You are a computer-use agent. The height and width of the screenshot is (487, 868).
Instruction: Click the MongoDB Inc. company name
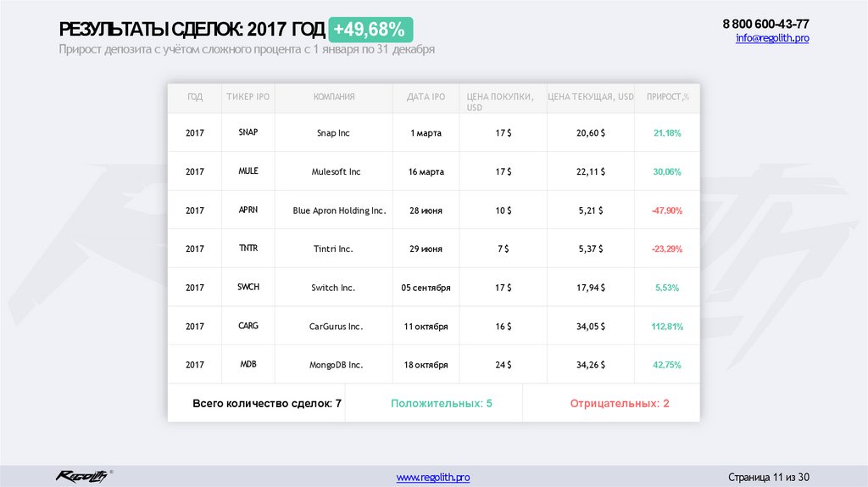click(336, 365)
